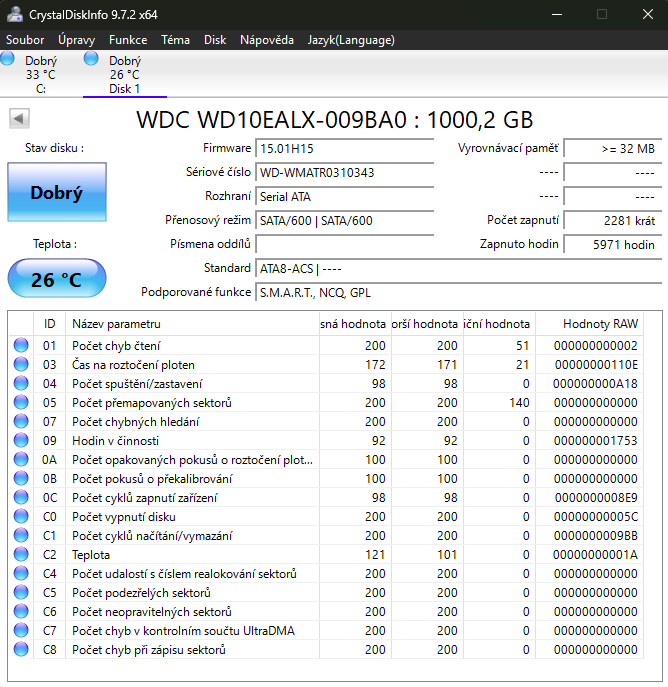This screenshot has height=687, width=668.
Task: Click status orb for Hodin v činnosti
Action: click(x=21, y=441)
